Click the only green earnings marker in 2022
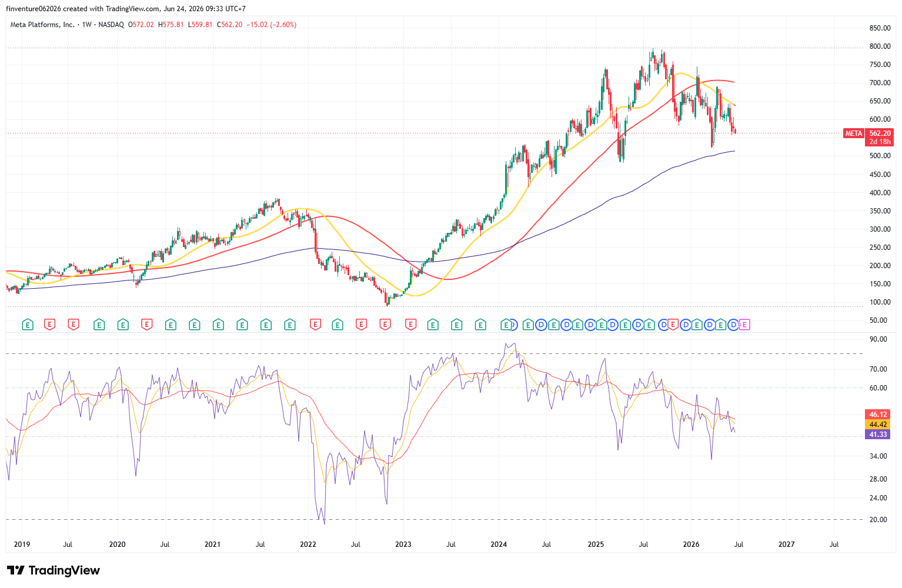 coord(338,325)
